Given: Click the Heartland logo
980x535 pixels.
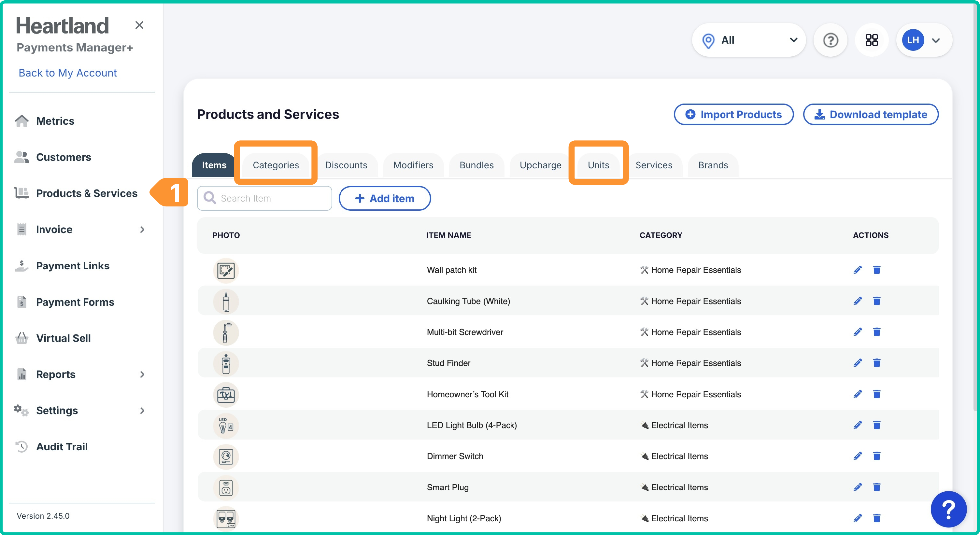Looking at the screenshot, I should coord(63,26).
